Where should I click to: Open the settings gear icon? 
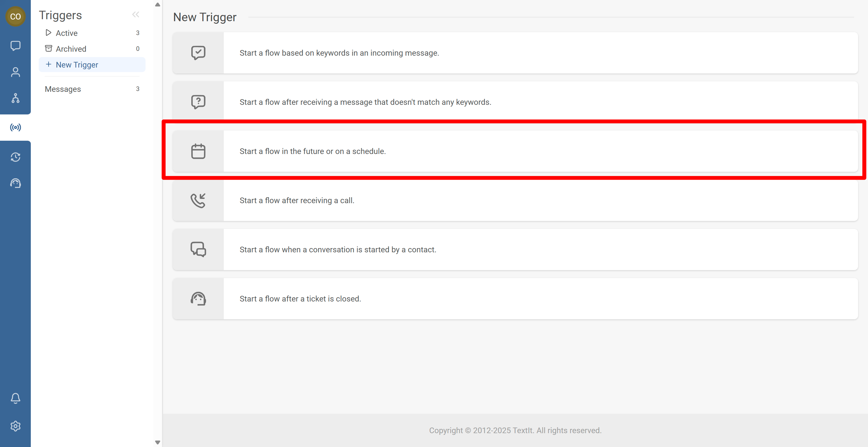tap(15, 426)
